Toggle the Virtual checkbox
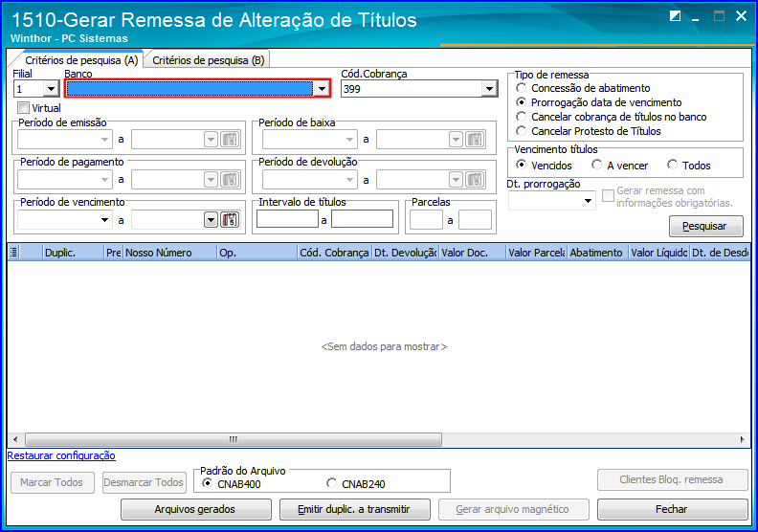This screenshot has width=758, height=532. point(23,107)
